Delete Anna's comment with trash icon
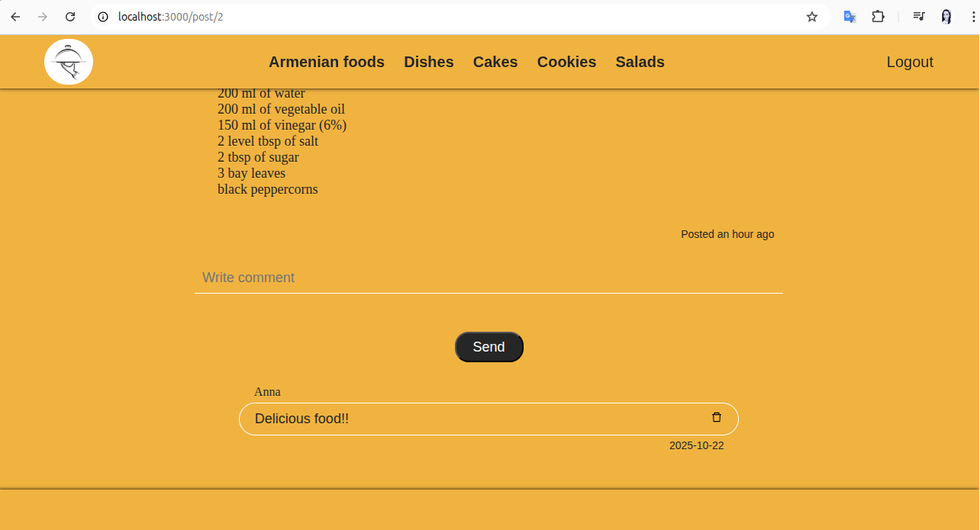The height and width of the screenshot is (530, 980). (717, 417)
